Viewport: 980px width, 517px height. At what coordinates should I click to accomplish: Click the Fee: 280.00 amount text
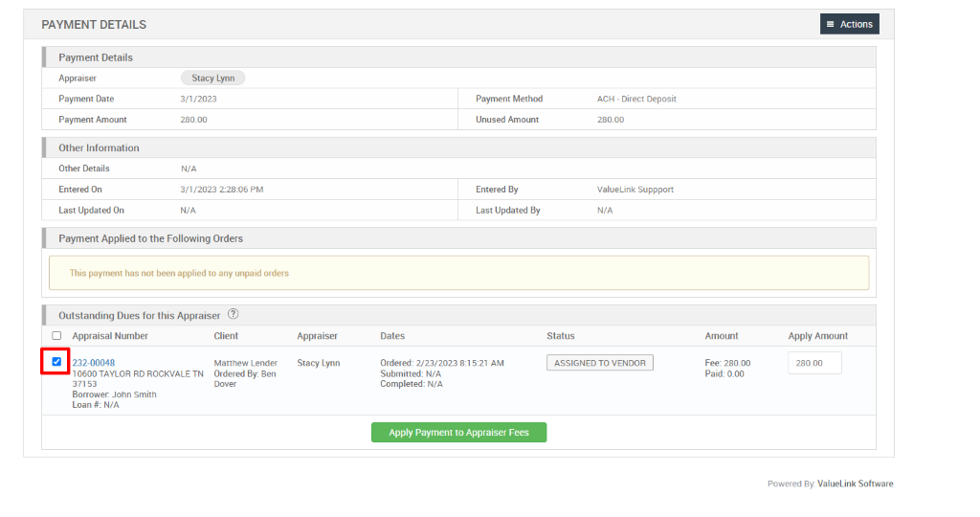(x=727, y=363)
